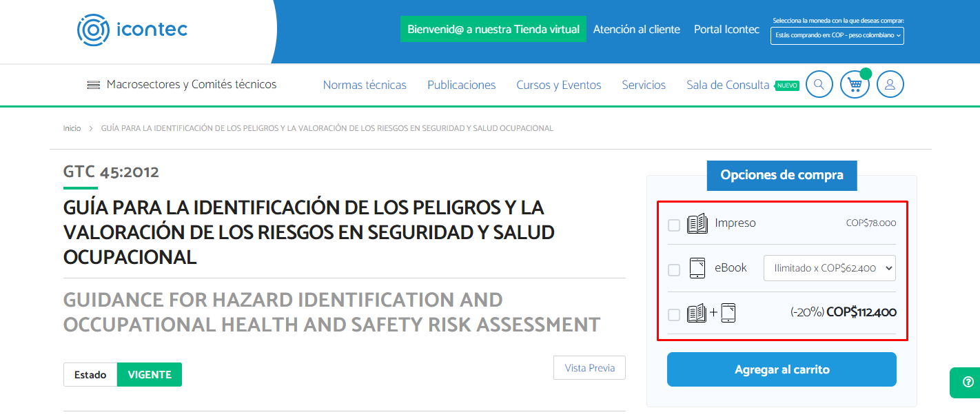Open the Cursos y Eventos menu

point(558,84)
